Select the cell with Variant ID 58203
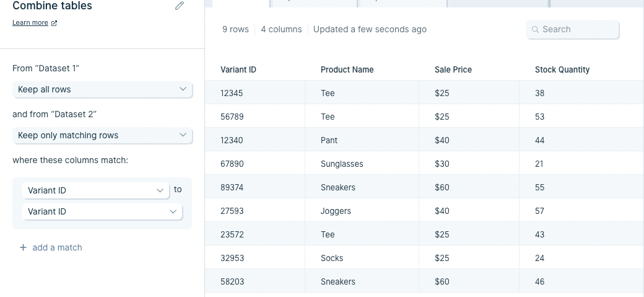 pos(255,281)
